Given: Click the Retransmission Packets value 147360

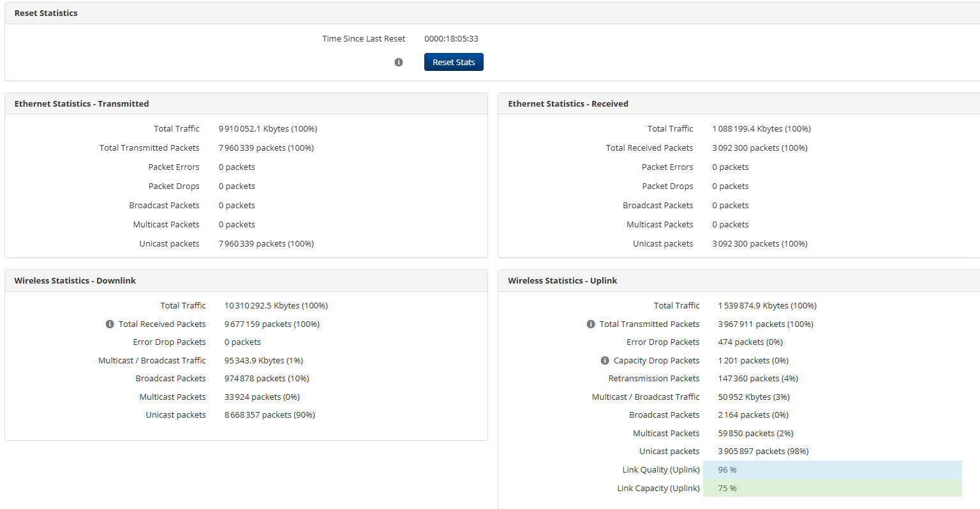Looking at the screenshot, I should click(x=757, y=378).
